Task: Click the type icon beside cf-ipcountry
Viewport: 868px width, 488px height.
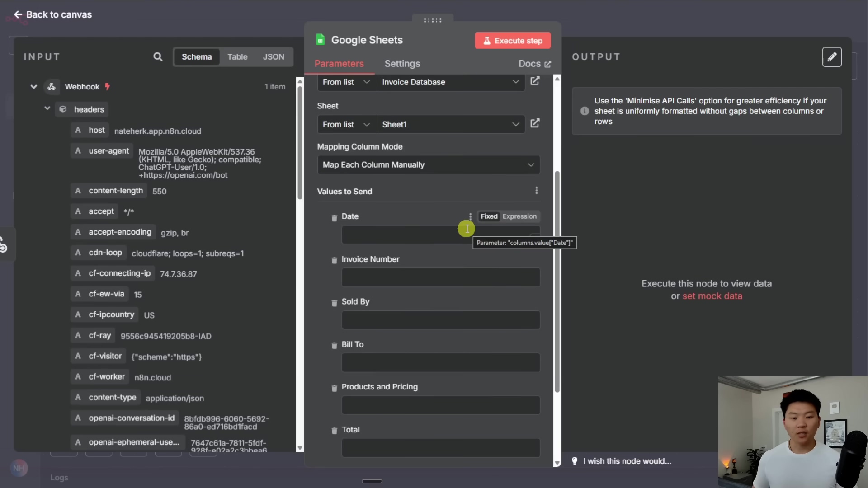Action: click(78, 314)
